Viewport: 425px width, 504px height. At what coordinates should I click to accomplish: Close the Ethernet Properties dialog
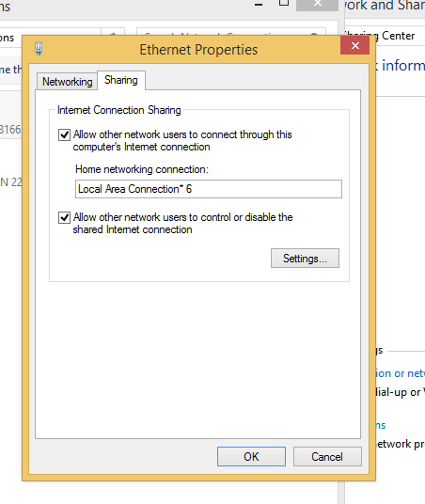[354, 45]
